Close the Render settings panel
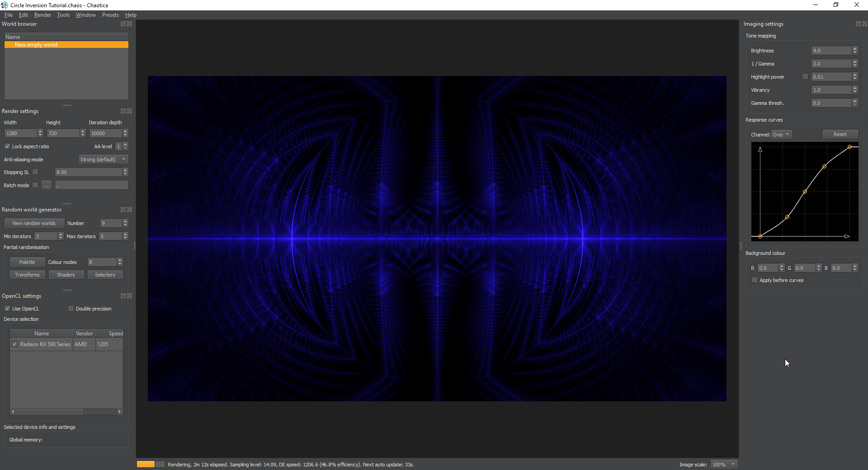The height and width of the screenshot is (470, 868). click(130, 111)
